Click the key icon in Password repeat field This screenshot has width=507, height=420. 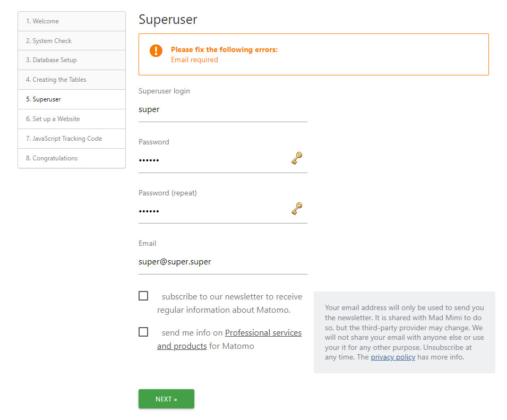point(297,209)
